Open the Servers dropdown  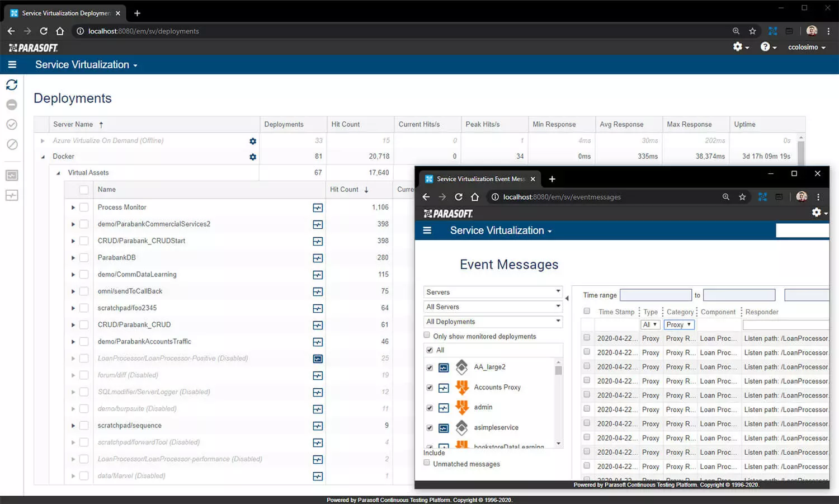(493, 292)
